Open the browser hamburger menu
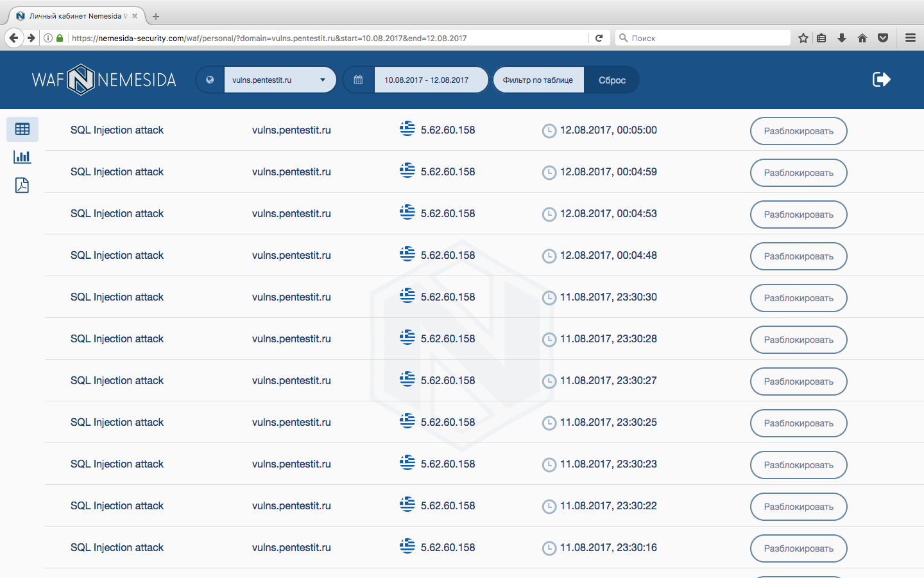 tap(910, 38)
